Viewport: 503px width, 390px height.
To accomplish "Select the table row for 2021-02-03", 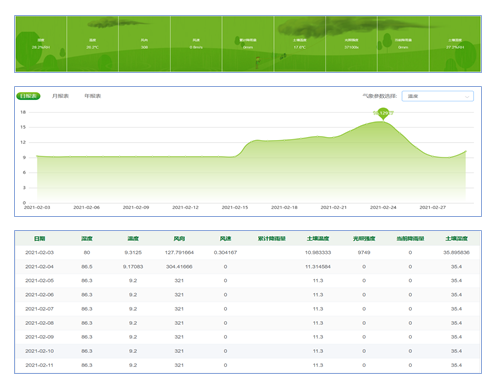I will click(247, 252).
